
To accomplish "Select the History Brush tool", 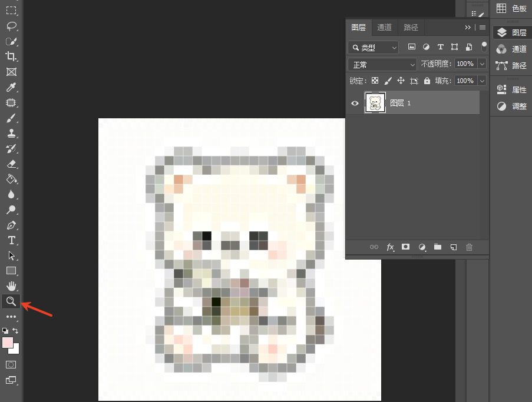I will tap(11, 148).
